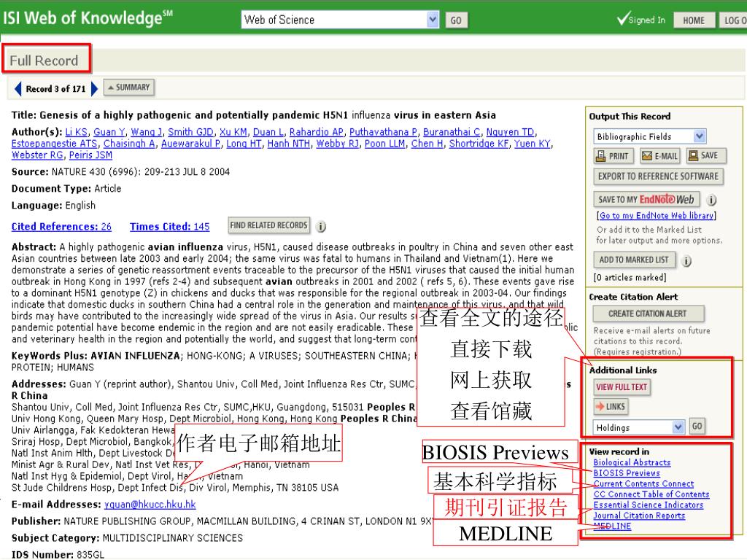
Task: Click author link Smith GJD
Action: (190, 133)
